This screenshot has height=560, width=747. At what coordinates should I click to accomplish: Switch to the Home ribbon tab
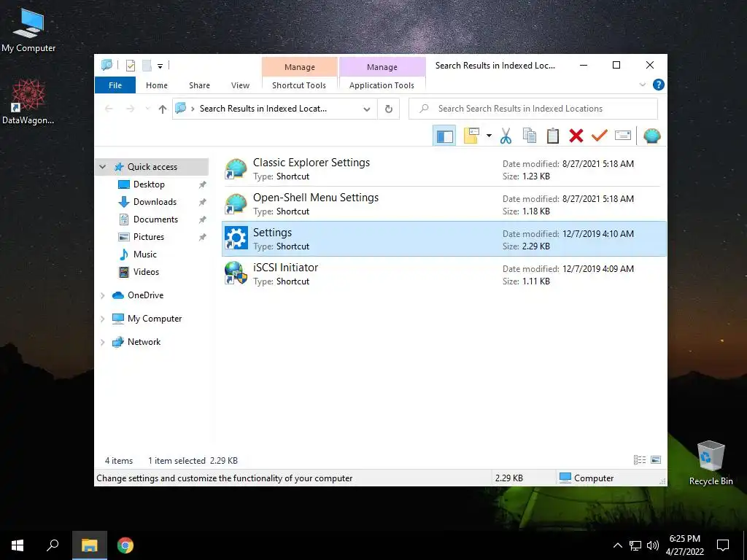[157, 85]
